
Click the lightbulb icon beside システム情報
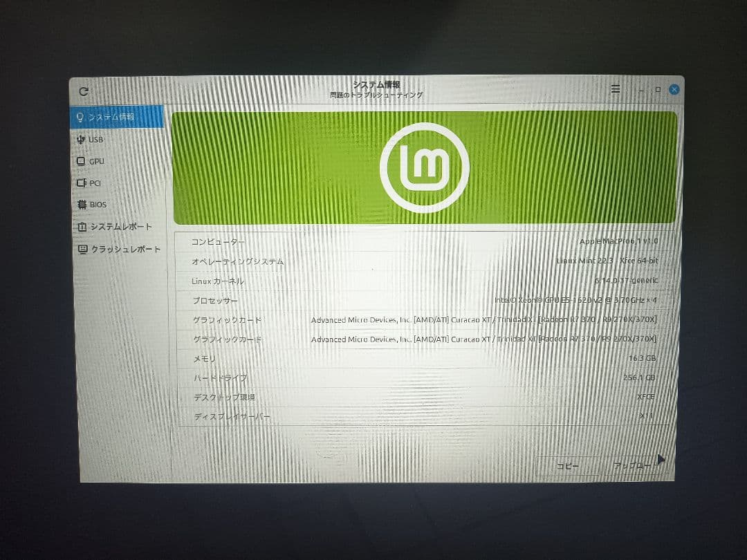click(x=80, y=117)
